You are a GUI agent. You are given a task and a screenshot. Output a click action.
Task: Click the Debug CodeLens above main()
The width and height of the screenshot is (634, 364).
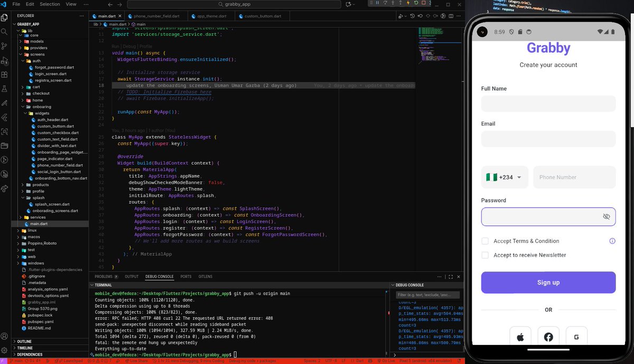pyautogui.click(x=129, y=46)
